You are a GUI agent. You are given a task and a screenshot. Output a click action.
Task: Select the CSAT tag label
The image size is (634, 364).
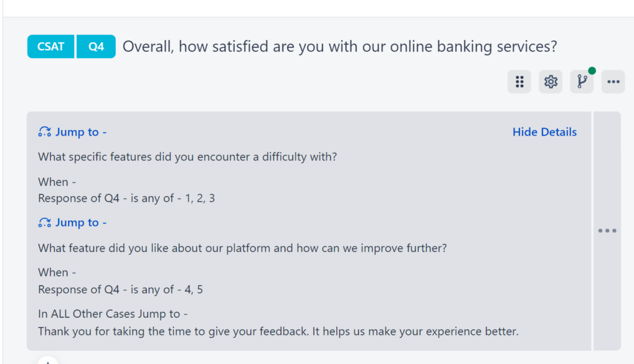(x=50, y=46)
